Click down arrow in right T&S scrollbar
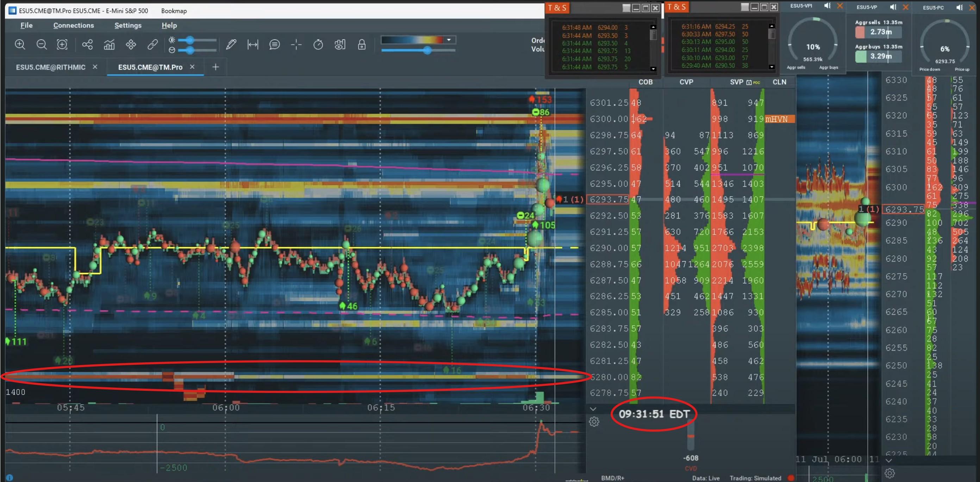980x482 pixels. click(771, 67)
